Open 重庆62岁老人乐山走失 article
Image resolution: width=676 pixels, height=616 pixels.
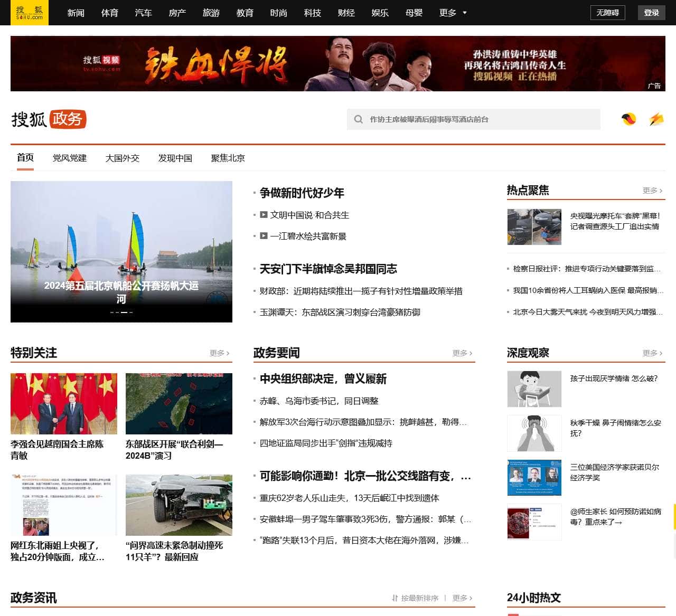pyautogui.click(x=350, y=498)
